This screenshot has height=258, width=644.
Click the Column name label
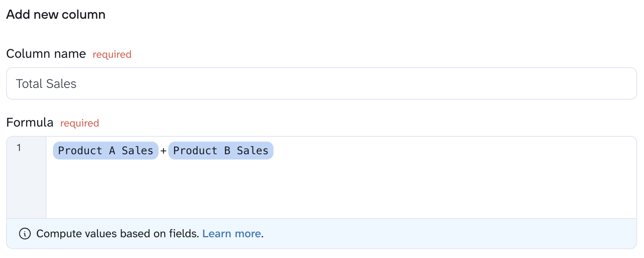coord(46,54)
